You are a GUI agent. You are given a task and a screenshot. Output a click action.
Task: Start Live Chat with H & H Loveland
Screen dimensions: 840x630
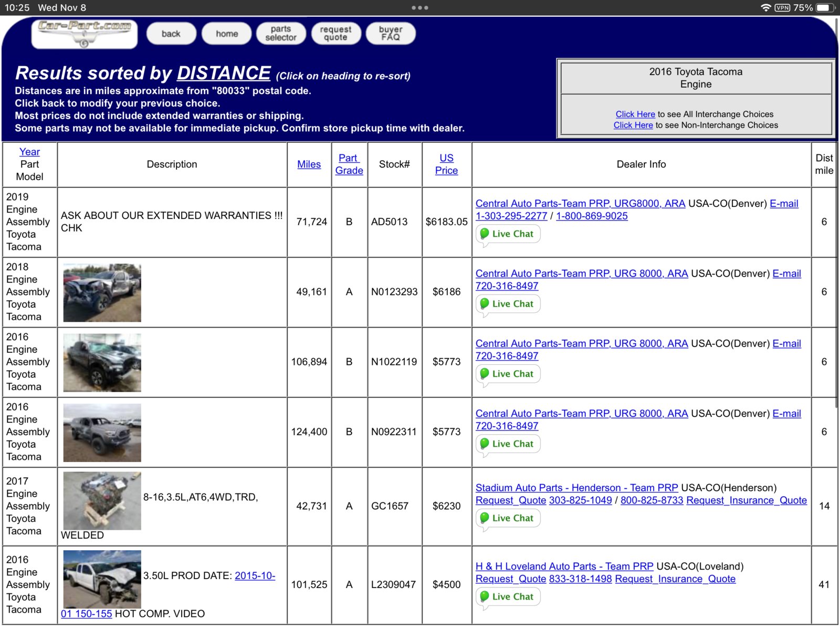pos(508,597)
